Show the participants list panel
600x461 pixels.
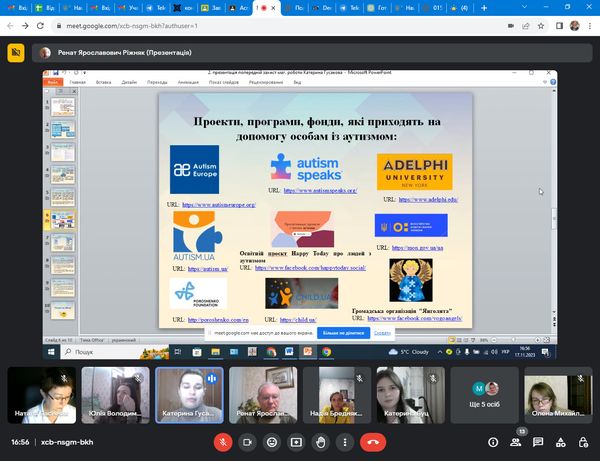[x=514, y=441]
